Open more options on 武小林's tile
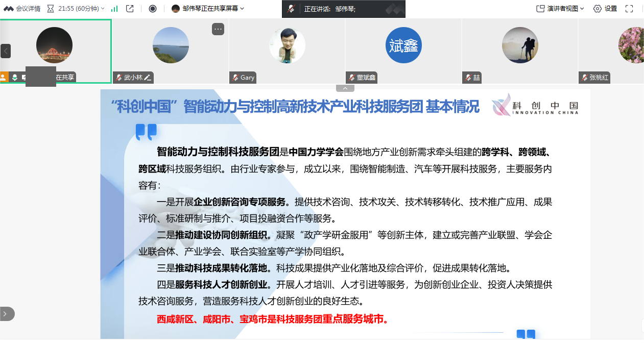This screenshot has width=644, height=345. (218, 29)
